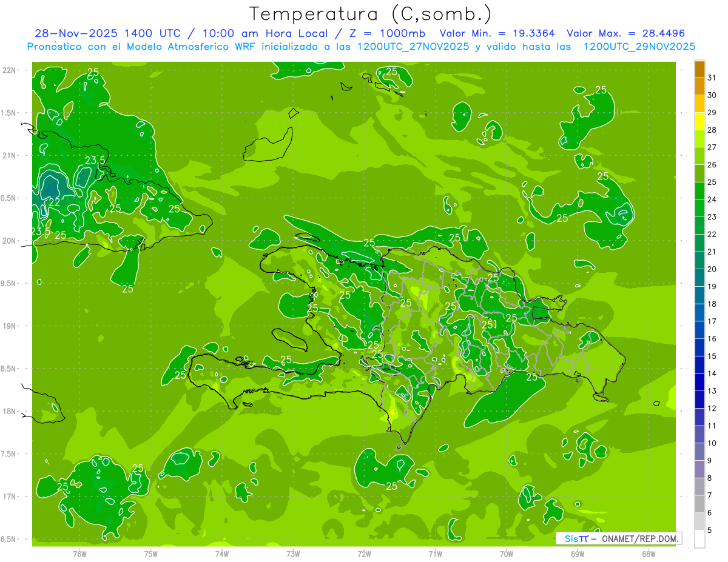Viewport: 728px width, 562px height.
Task: Select legend value label '16'
Action: tap(712, 339)
